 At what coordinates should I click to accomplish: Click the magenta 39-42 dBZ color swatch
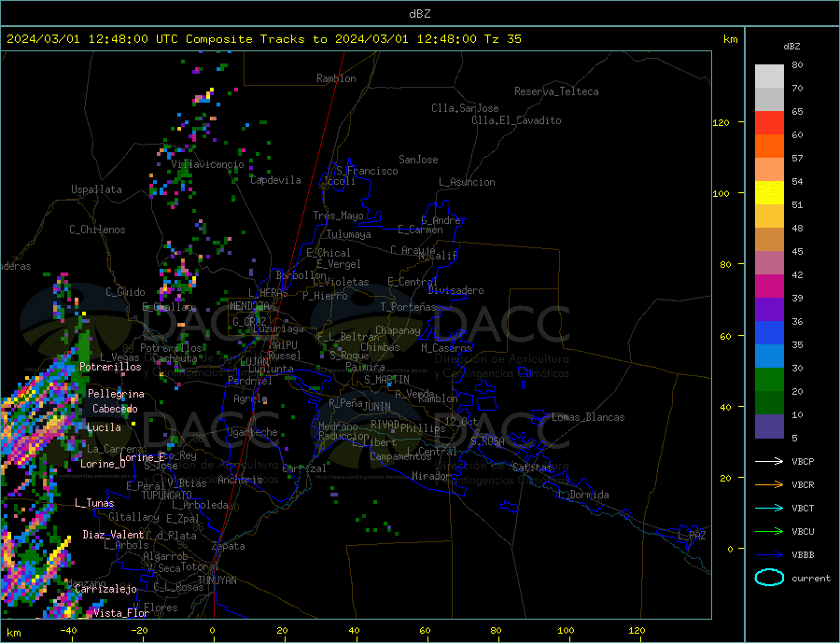[769, 287]
